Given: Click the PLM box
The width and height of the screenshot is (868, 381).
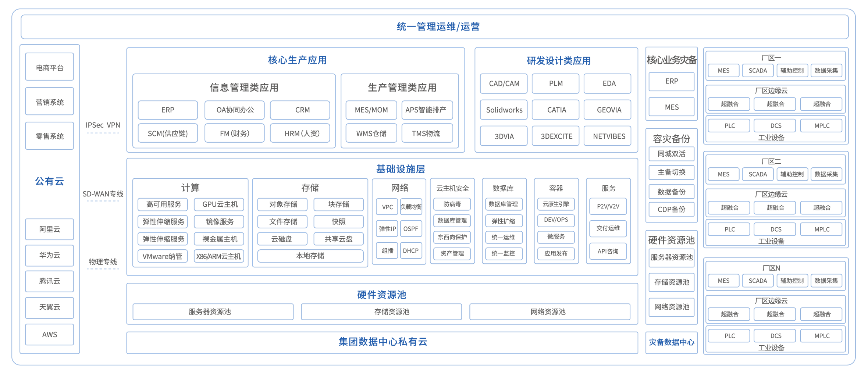Looking at the screenshot, I should pos(556,83).
